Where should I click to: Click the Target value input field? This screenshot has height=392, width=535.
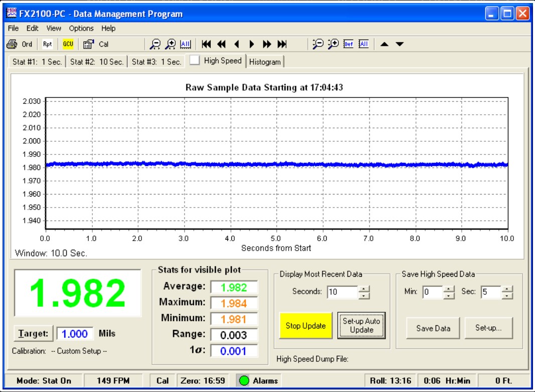[x=74, y=333]
